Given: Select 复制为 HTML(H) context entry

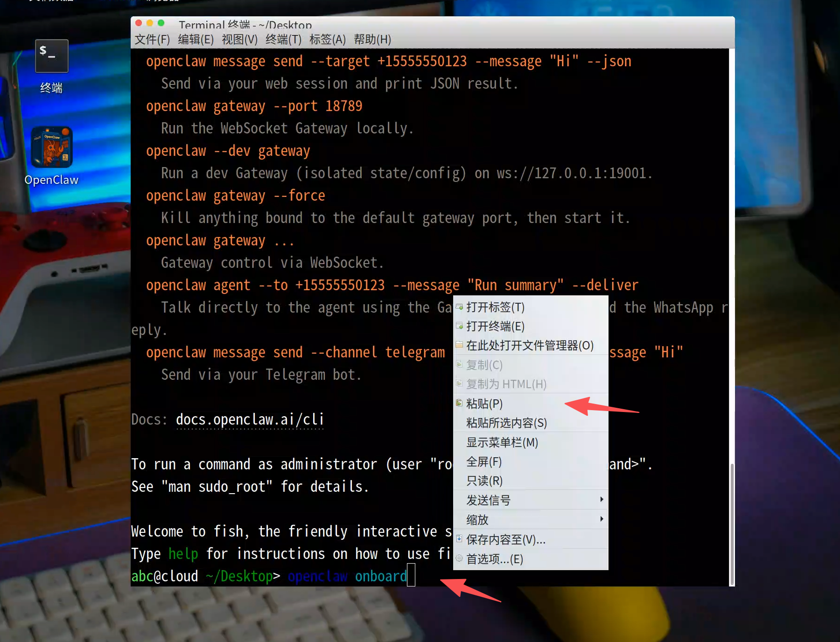Looking at the screenshot, I should click(x=531, y=384).
